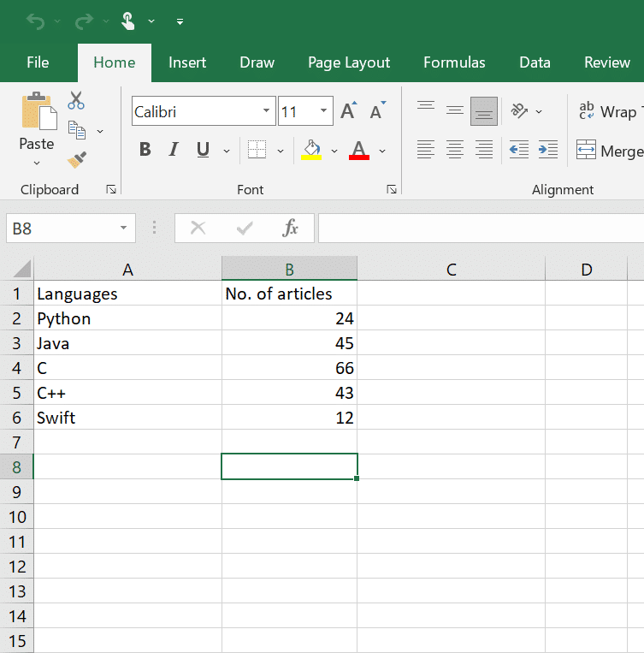
Task: Apply the yellow Fill Color
Action: click(311, 151)
